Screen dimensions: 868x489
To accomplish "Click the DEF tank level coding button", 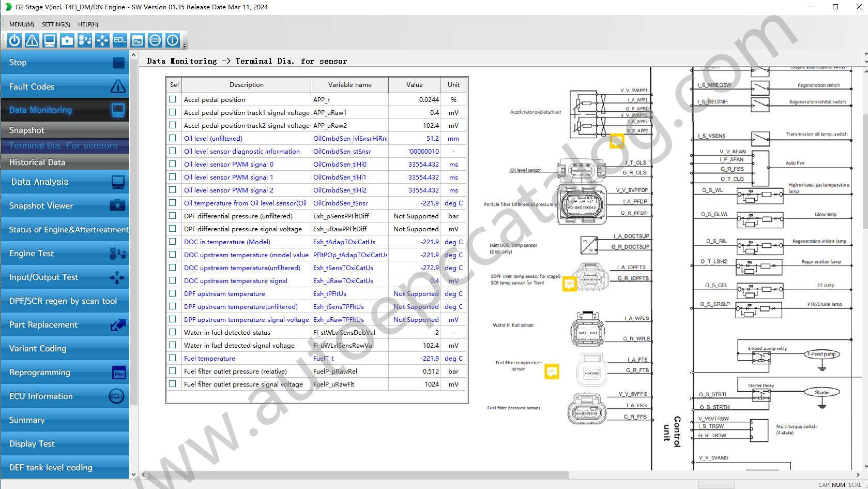I will (x=50, y=467).
